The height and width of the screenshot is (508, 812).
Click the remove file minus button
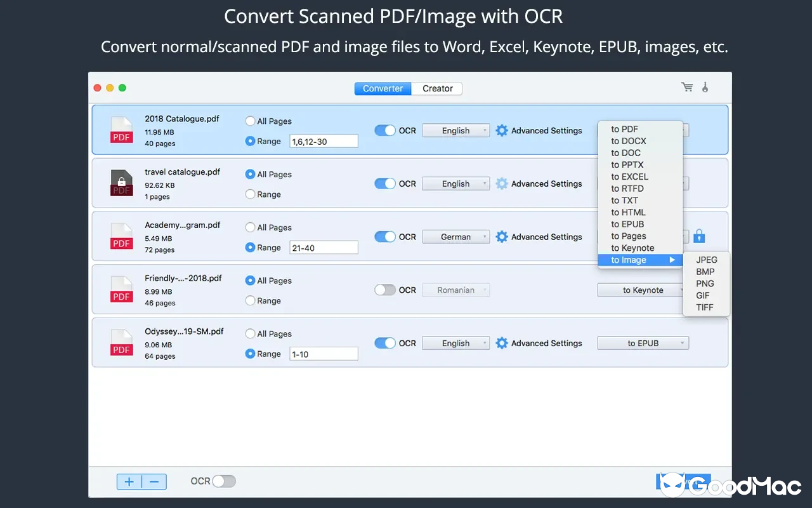click(154, 481)
